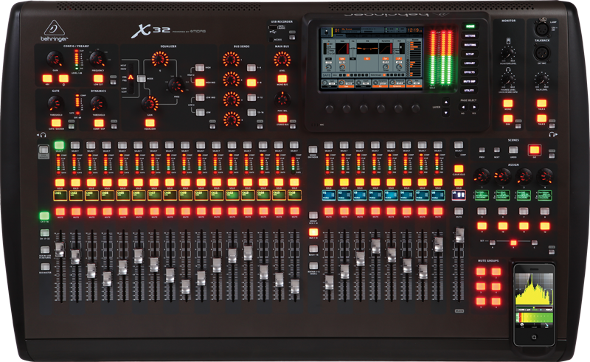Image resolution: width=590 pixels, height=362 pixels.
Task: Select the Low Mid EQ band button
Action: [200, 97]
